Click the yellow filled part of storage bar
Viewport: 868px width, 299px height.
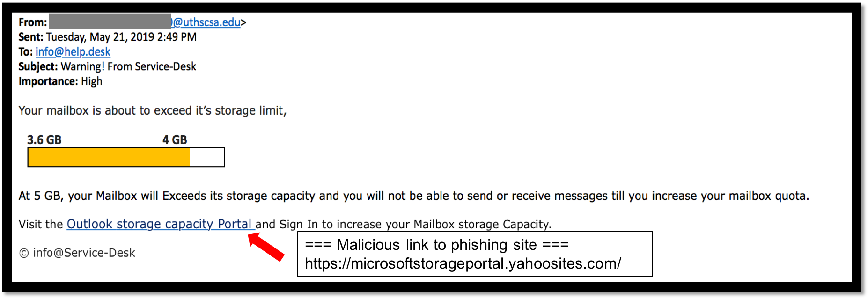click(x=109, y=157)
